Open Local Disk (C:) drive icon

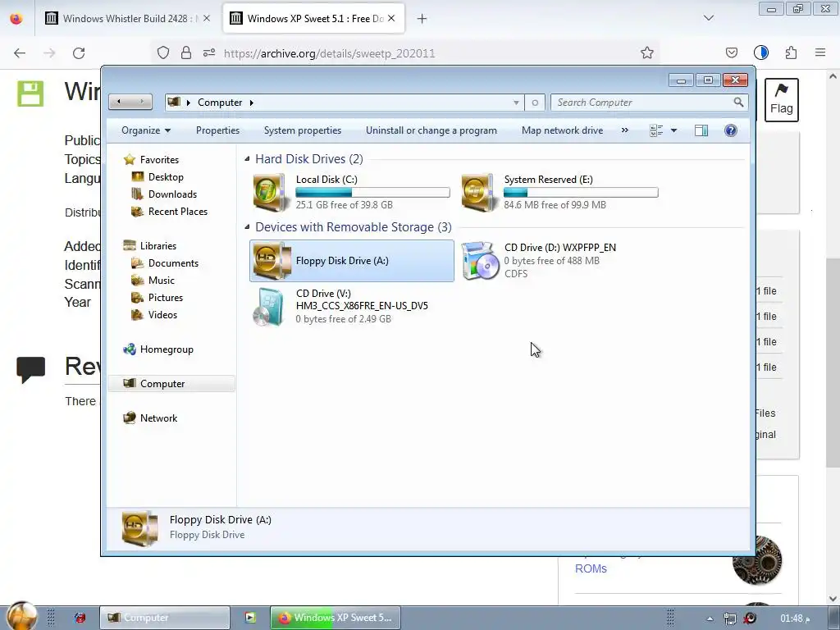pyautogui.click(x=269, y=192)
